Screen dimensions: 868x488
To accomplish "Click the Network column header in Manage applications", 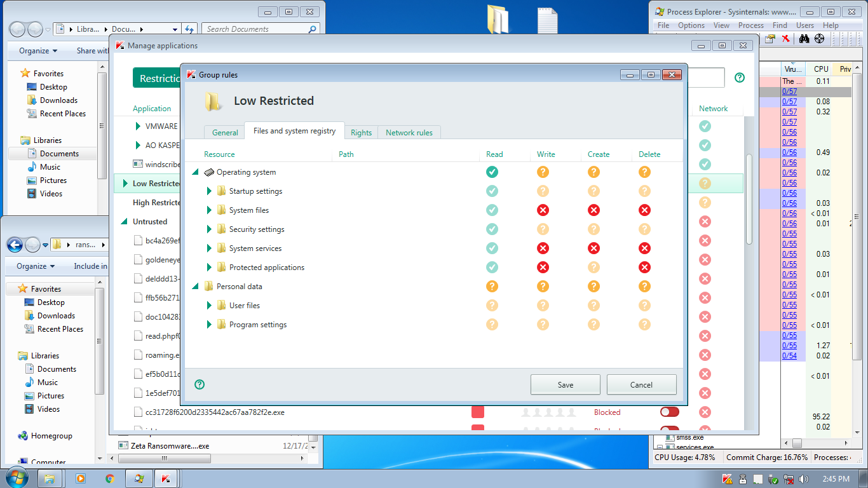I will click(713, 109).
